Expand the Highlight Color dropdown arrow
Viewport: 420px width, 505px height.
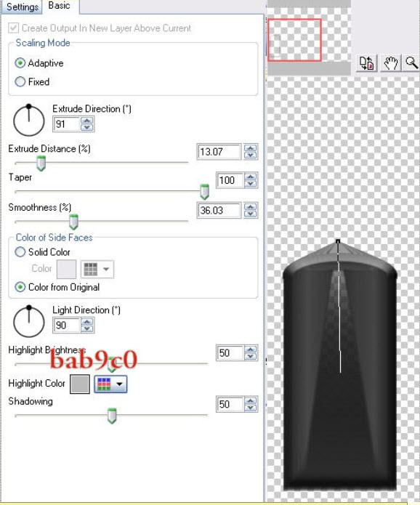[x=119, y=384]
